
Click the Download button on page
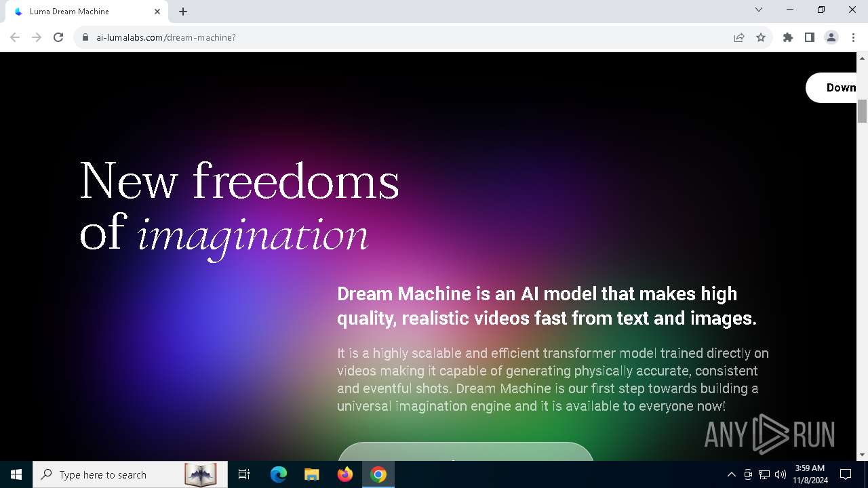click(831, 87)
